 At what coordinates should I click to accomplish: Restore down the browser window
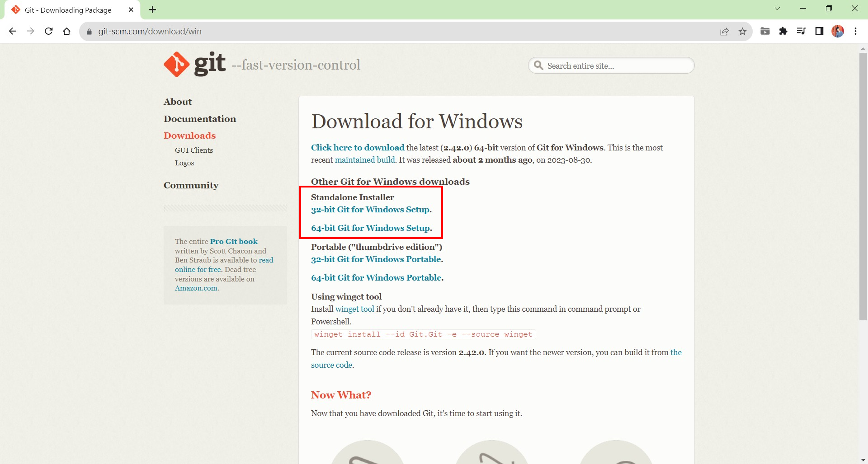click(x=829, y=9)
